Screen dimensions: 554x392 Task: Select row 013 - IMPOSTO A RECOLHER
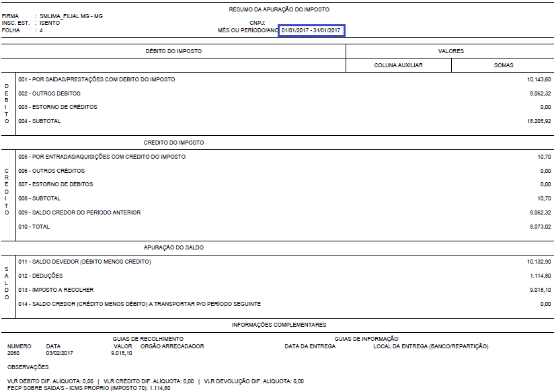point(56,290)
